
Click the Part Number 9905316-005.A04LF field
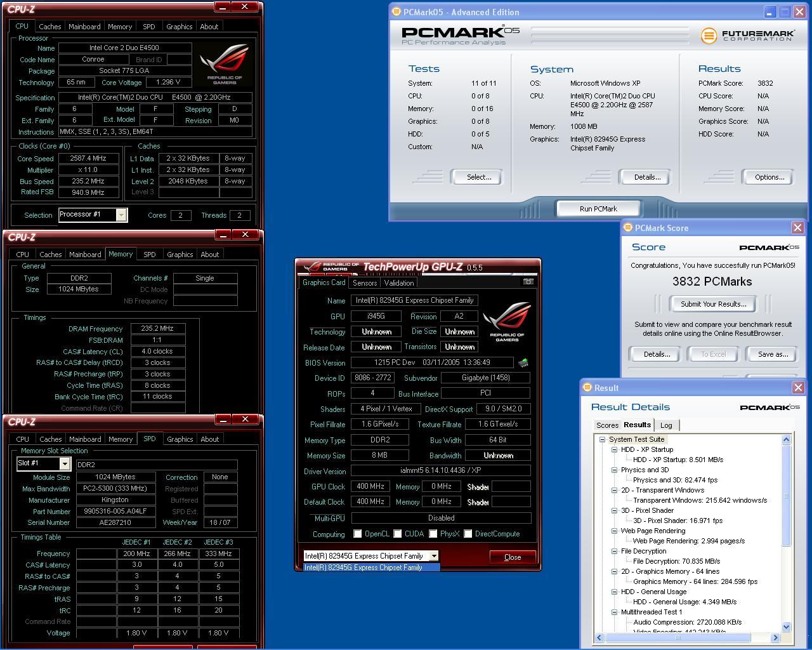(115, 512)
